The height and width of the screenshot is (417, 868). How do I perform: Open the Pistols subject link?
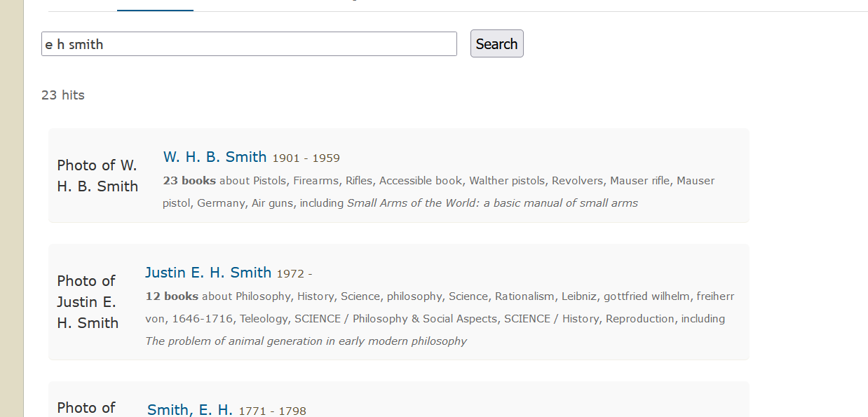(271, 180)
